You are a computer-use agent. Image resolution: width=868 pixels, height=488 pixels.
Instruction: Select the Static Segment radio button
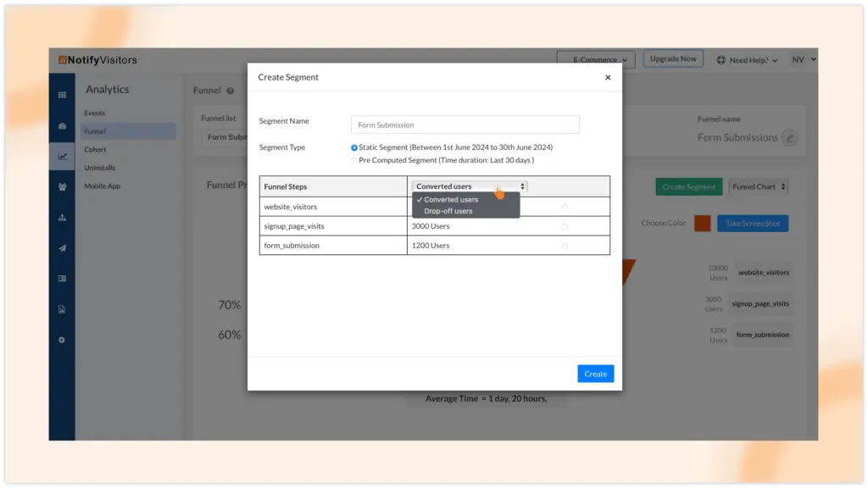coord(354,147)
